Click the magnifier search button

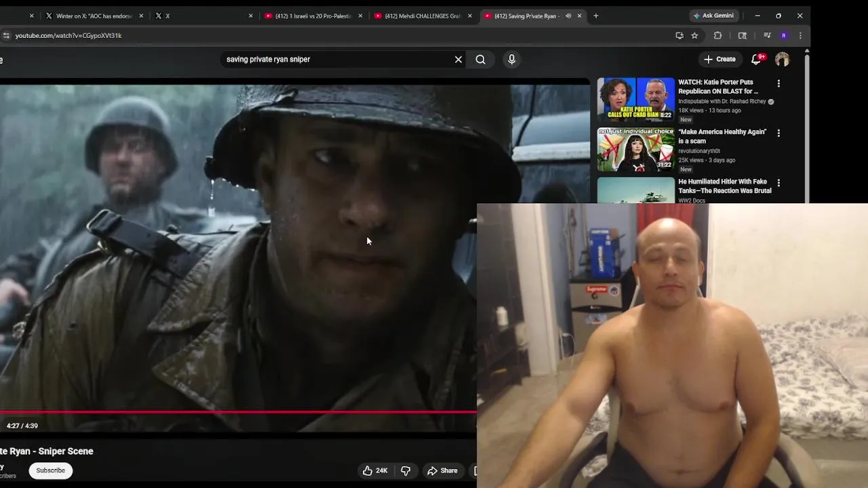tap(480, 60)
